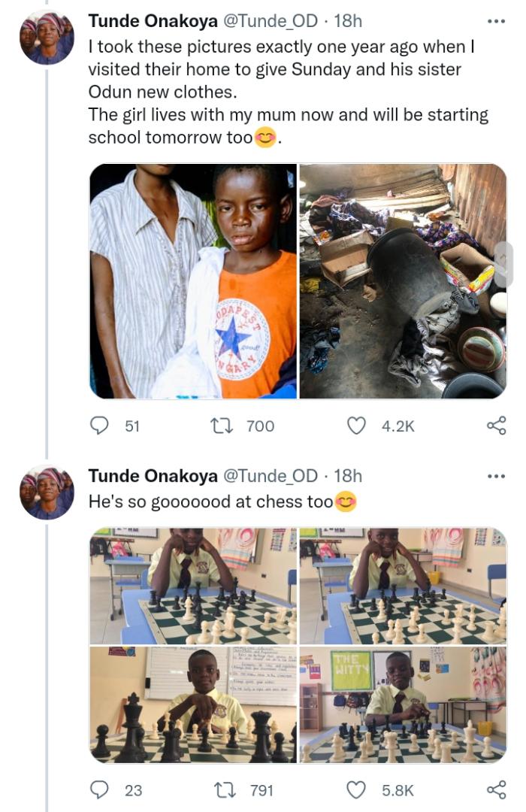This screenshot has height=812, width=526.
Task: Share the first tweet via share icon
Action: (x=497, y=426)
